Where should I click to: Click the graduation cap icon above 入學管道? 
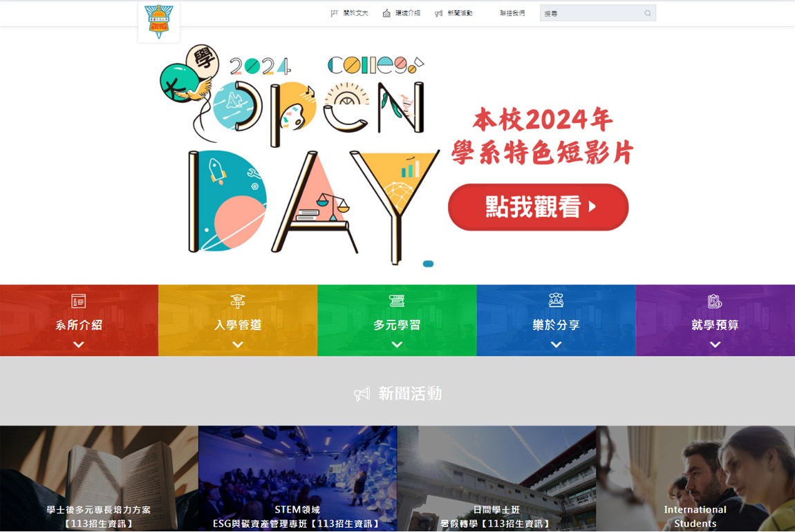click(238, 301)
